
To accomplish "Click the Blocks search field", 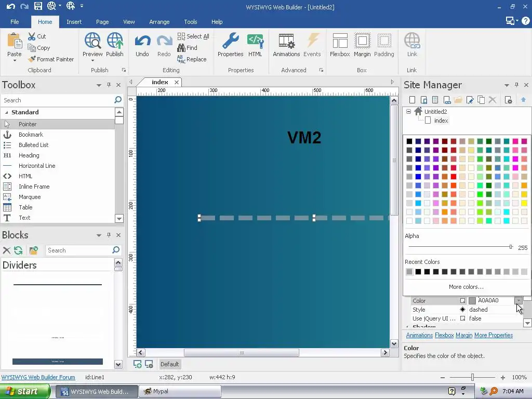I will point(79,250).
